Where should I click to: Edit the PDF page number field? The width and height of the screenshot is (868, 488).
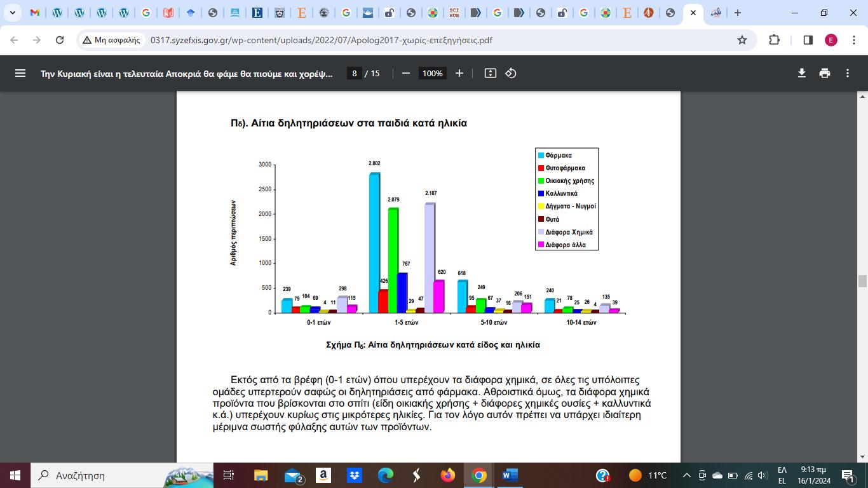pos(355,73)
